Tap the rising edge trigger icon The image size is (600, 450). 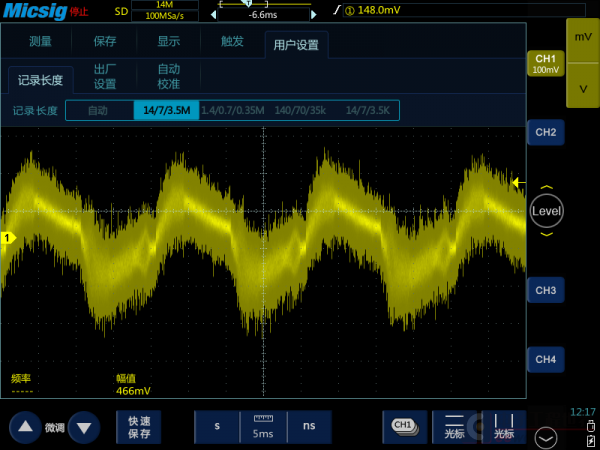pos(336,10)
